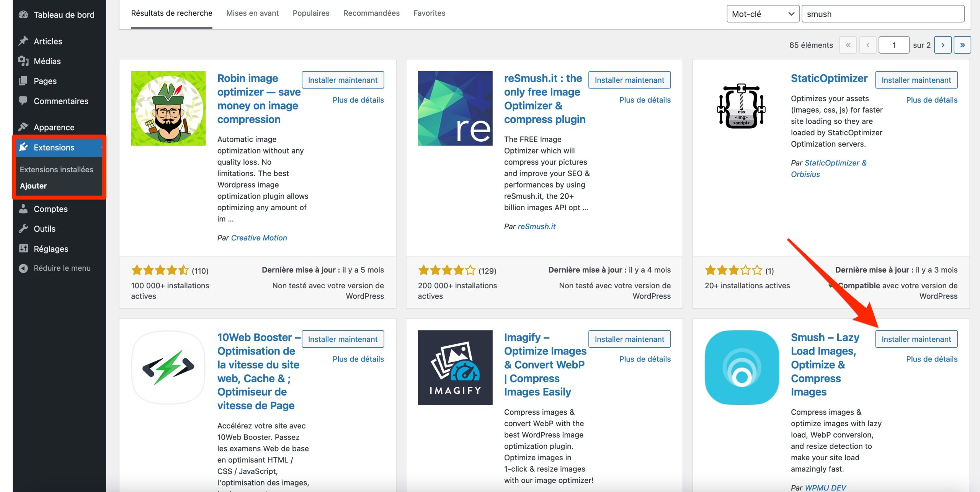Install StaticOptimizer plugin now
Image resolution: width=980 pixels, height=492 pixels.
(916, 80)
